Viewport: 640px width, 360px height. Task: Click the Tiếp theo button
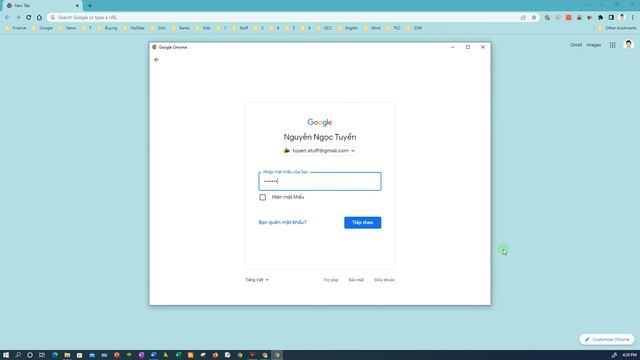[362, 222]
